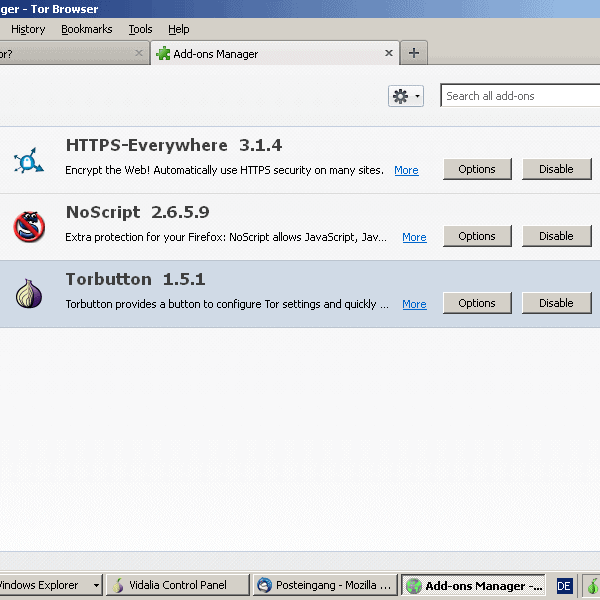Close the first tab ending in 'or?'
Screen dimensions: 600x600
point(139,53)
